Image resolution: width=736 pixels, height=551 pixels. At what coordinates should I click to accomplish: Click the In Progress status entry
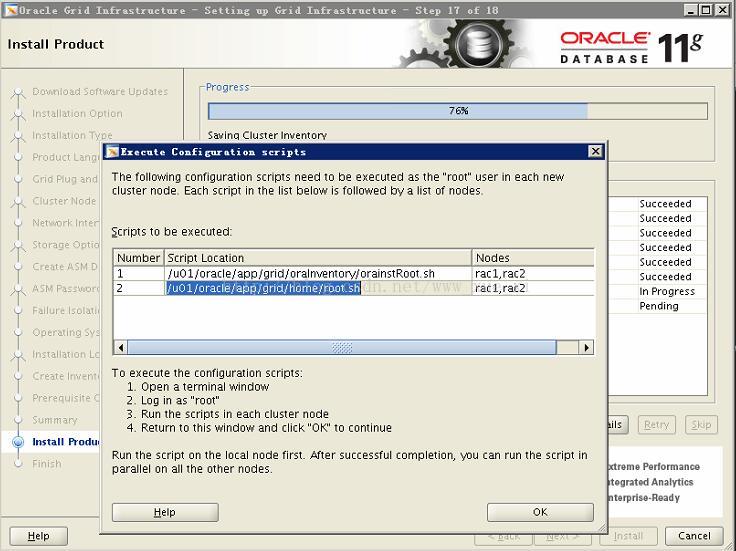(667, 291)
